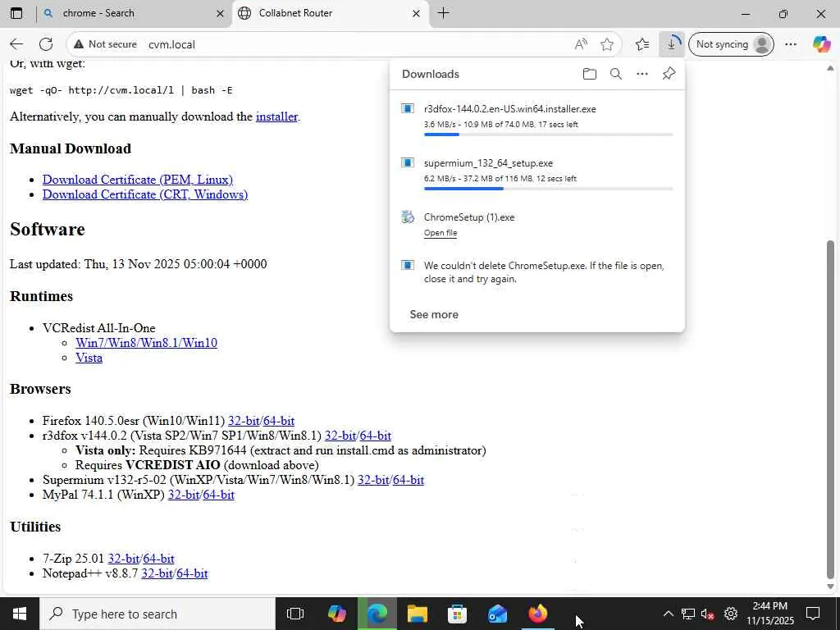The width and height of the screenshot is (840, 630).
Task: Open the Windows Start menu
Action: pyautogui.click(x=20, y=614)
